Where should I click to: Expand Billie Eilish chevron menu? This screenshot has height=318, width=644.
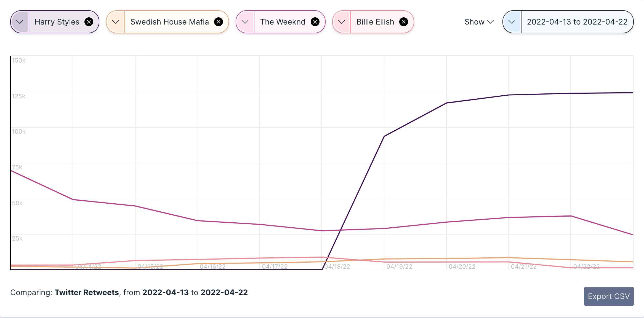pyautogui.click(x=342, y=22)
